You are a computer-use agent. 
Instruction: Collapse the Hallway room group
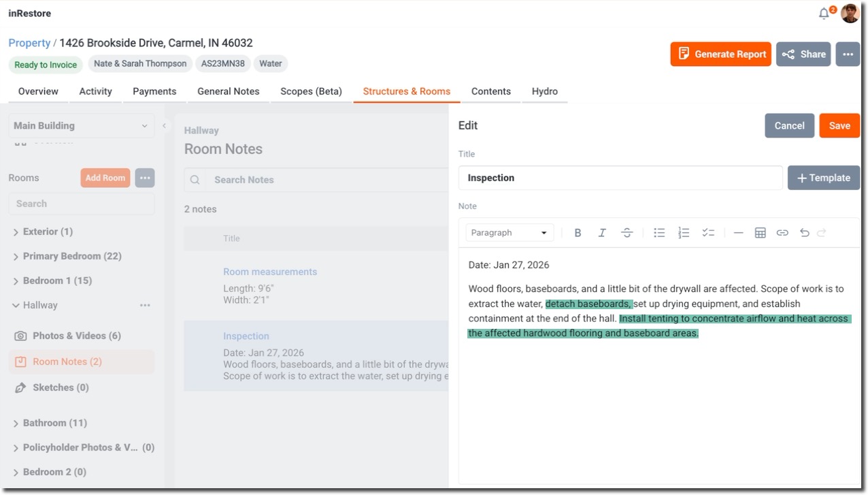tap(16, 306)
